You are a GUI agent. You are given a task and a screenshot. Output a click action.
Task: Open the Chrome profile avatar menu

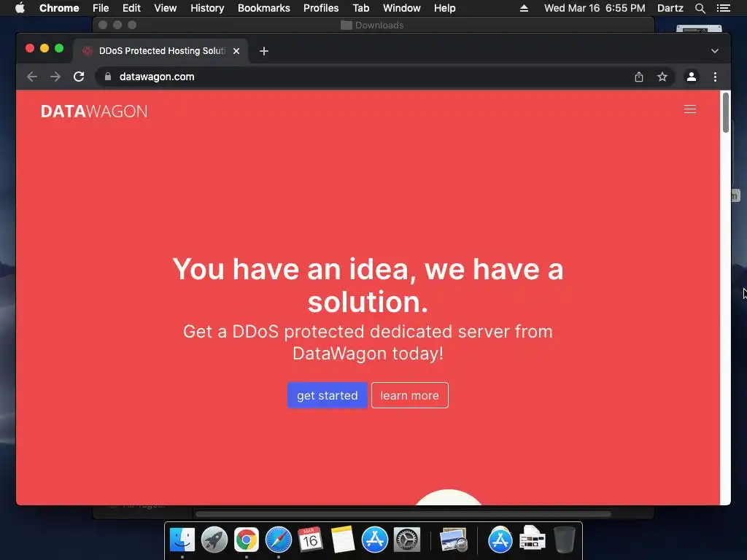click(692, 77)
